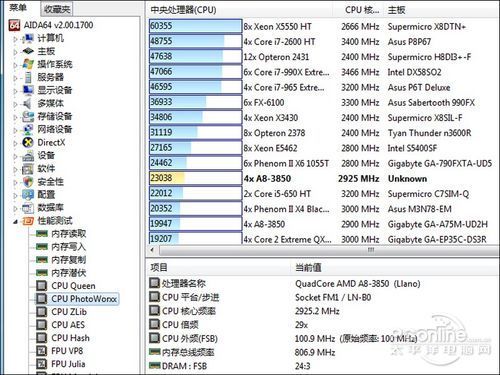Select the 22012 Core i5-650 HT row
The image size is (500, 375).
(323, 194)
